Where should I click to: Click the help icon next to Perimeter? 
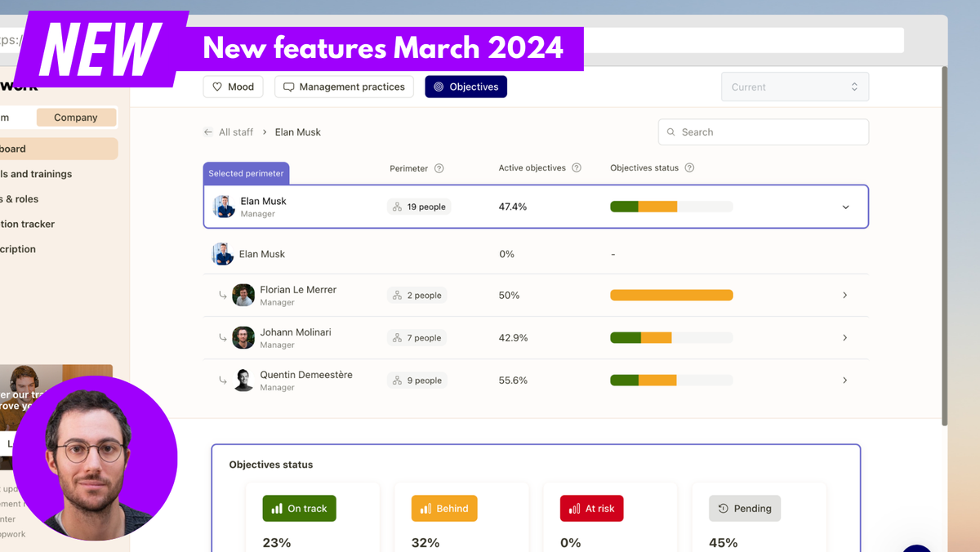tap(439, 168)
